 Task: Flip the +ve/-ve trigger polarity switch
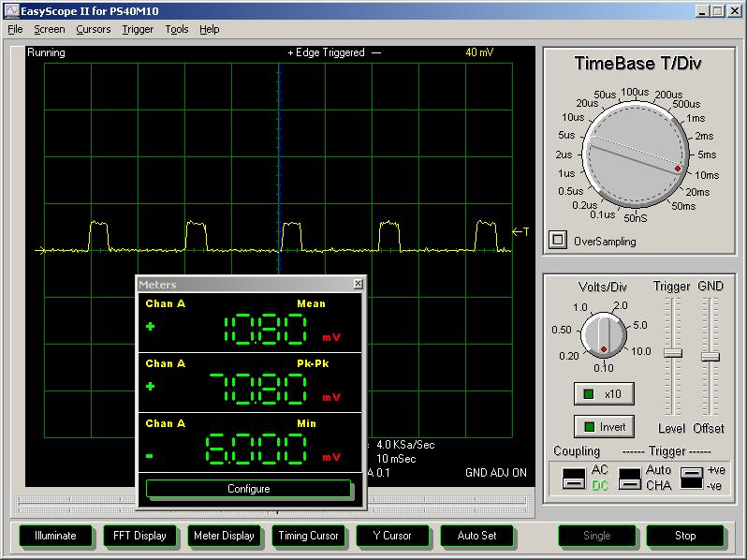pyautogui.click(x=691, y=478)
